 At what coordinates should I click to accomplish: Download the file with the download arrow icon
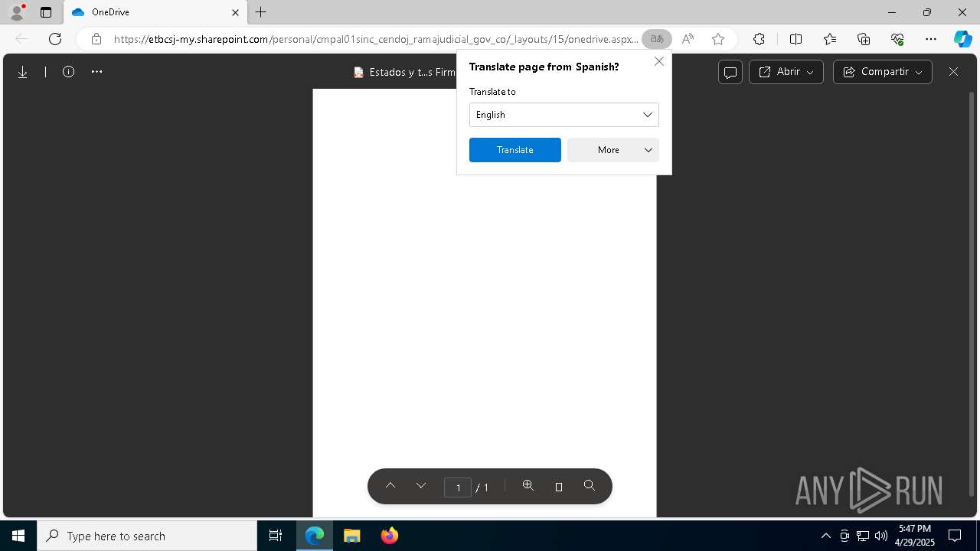[x=23, y=72]
